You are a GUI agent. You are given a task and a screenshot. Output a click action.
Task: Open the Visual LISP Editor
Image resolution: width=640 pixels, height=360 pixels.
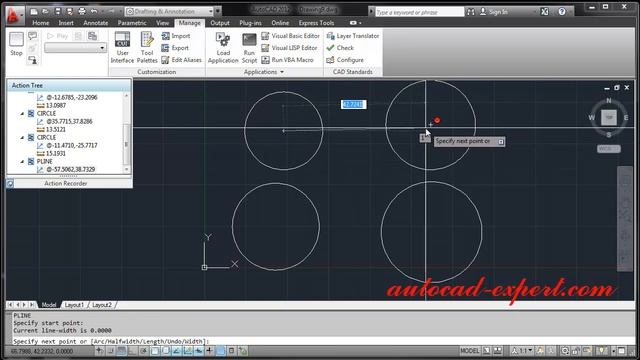coord(289,48)
